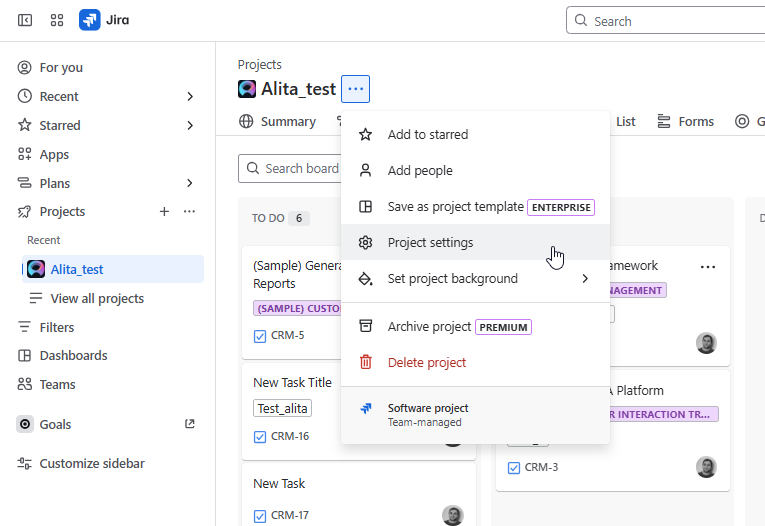Open View all projects link

coord(97,299)
